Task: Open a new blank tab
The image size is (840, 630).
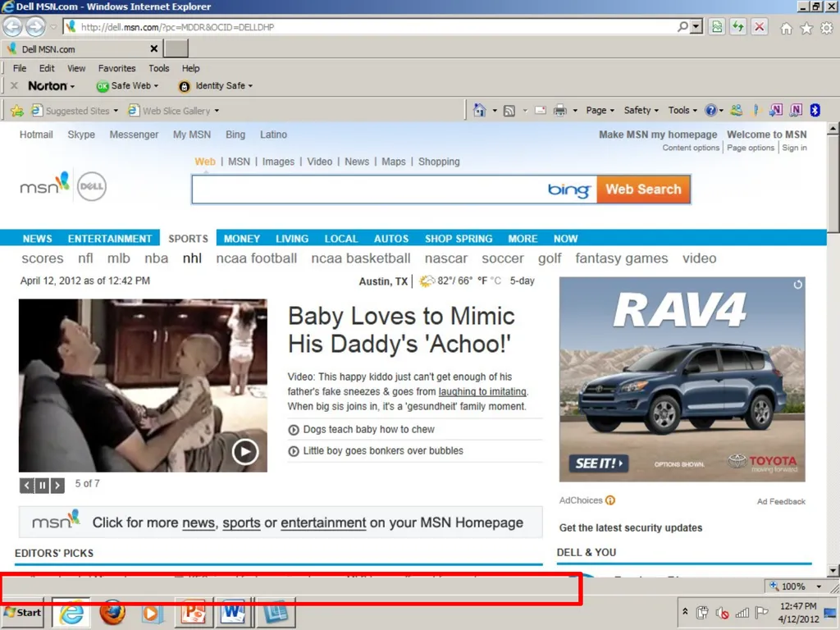Action: click(176, 48)
